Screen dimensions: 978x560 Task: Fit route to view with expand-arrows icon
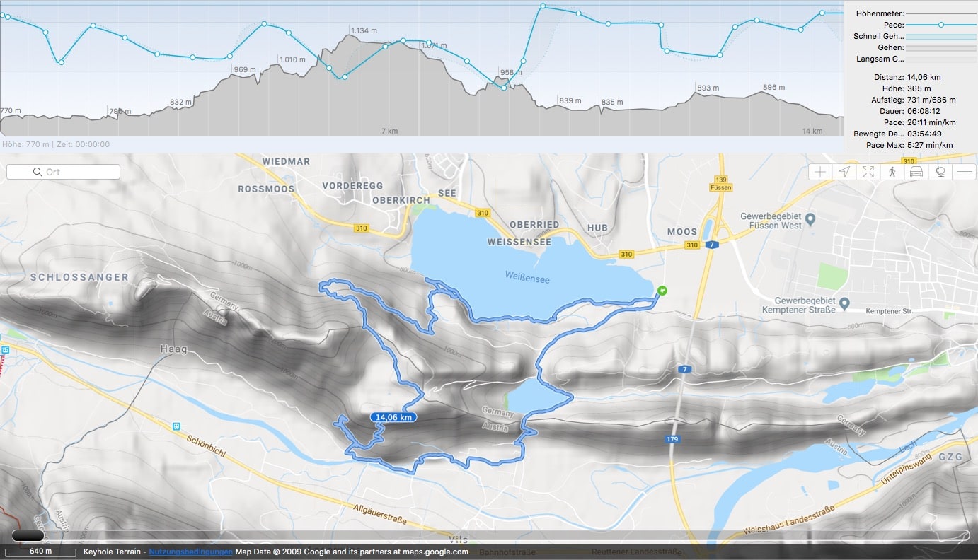868,172
